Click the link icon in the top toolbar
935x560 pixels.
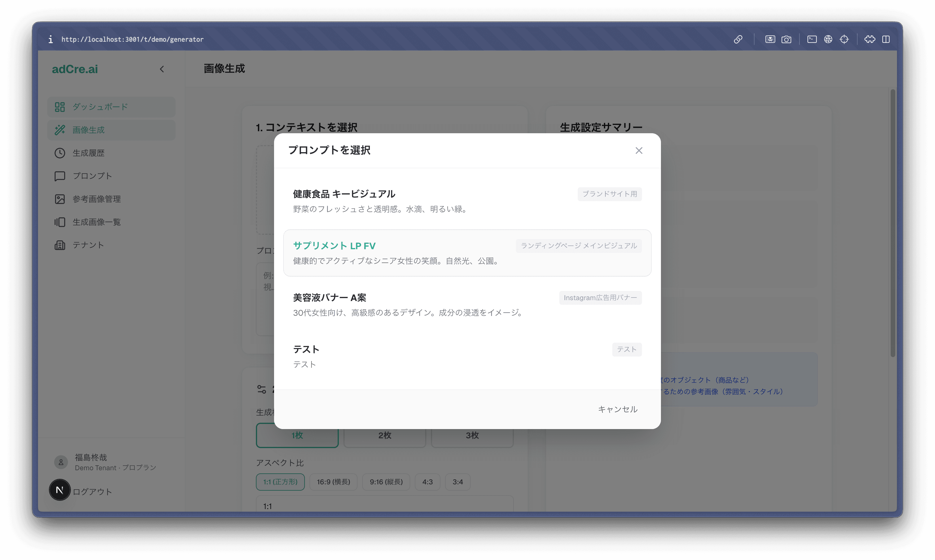click(x=738, y=39)
